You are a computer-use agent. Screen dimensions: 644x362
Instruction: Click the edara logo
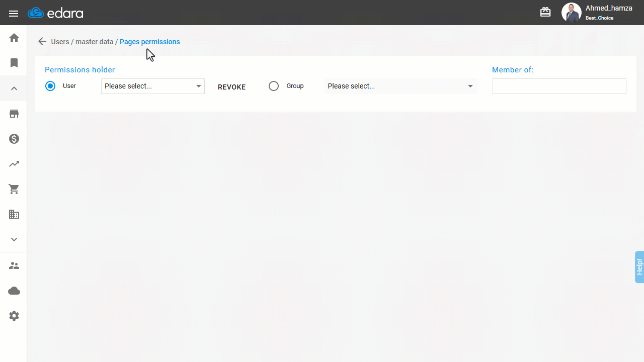(55, 13)
